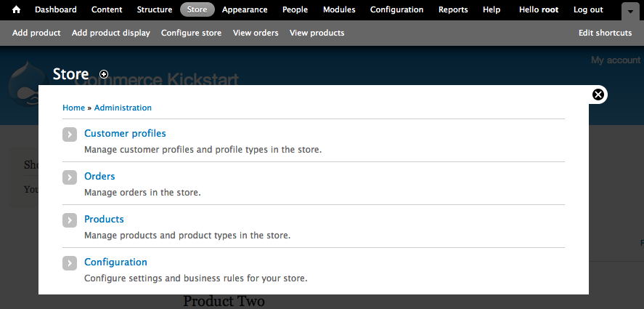Open People in admin menu
The image size is (644, 309).
tap(295, 9)
